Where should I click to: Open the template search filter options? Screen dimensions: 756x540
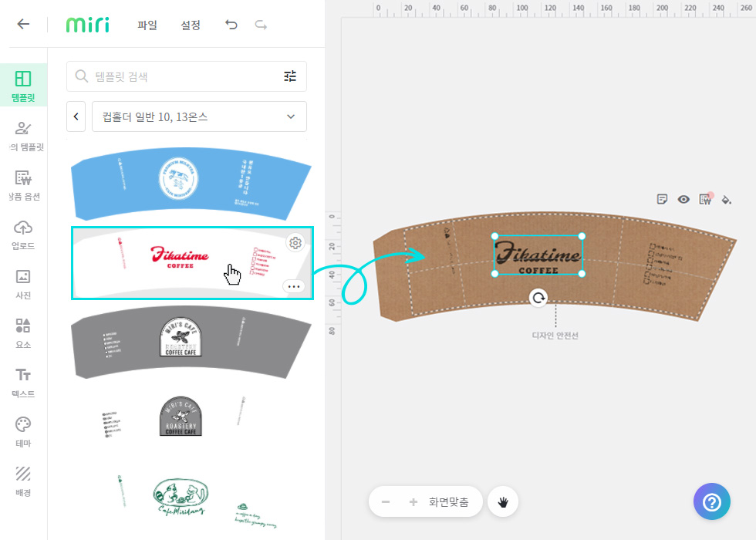click(x=290, y=76)
